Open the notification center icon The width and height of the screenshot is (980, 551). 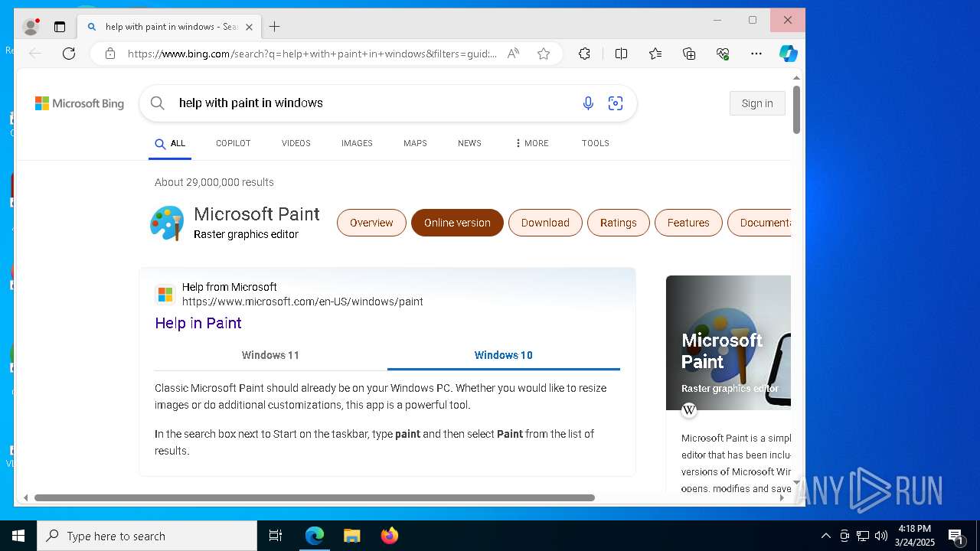[956, 536]
